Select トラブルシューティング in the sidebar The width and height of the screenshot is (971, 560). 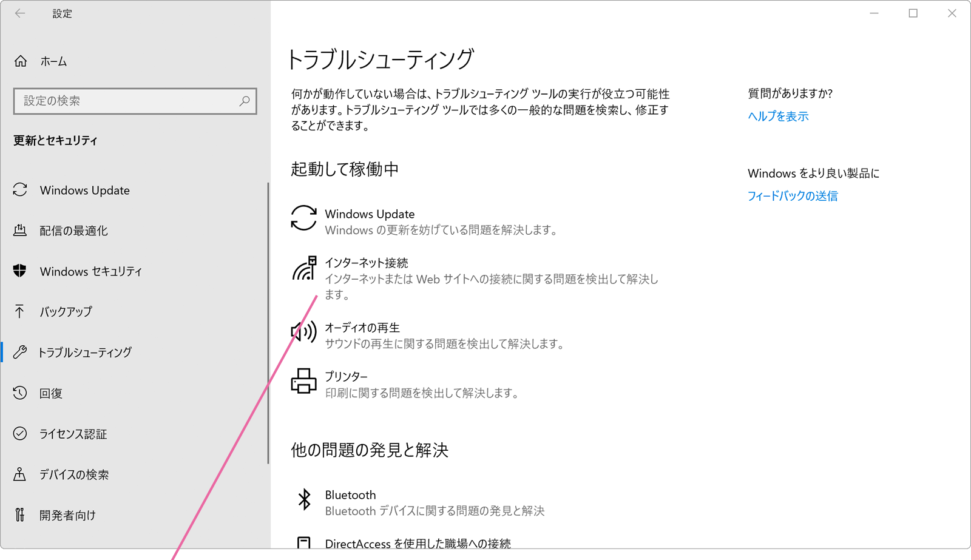85,353
